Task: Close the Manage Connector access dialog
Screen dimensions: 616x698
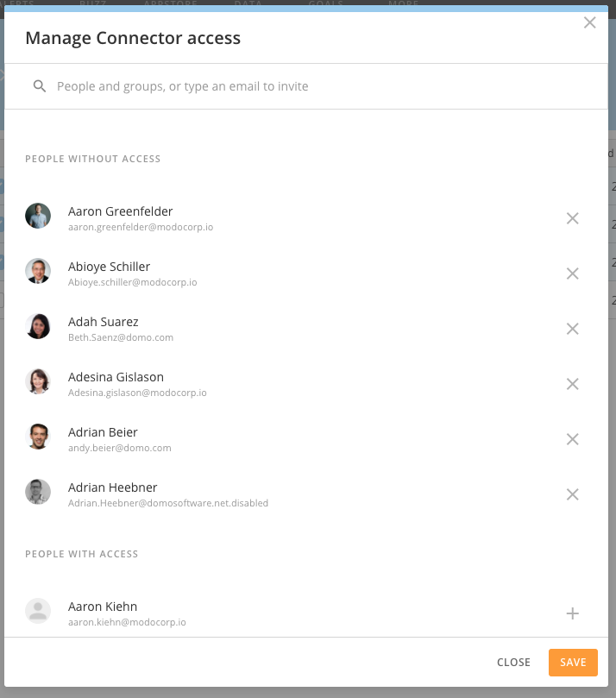Action: point(589,22)
